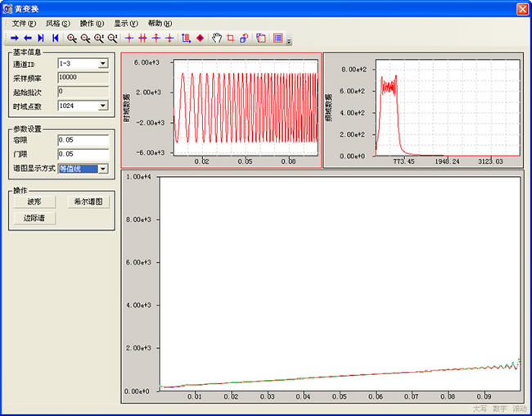
Task: Jump to last batch with bar-arrow icon
Action: (x=41, y=38)
